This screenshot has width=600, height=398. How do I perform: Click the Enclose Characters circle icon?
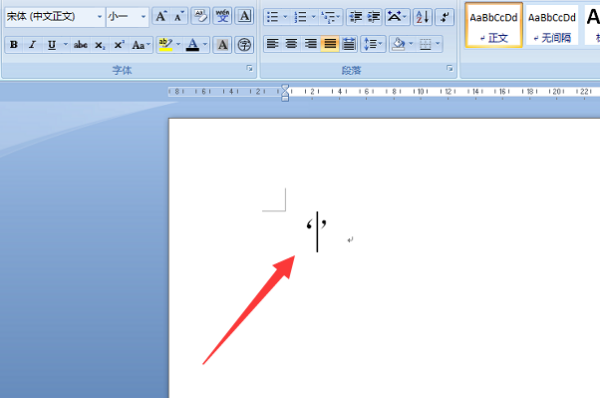[x=244, y=45]
